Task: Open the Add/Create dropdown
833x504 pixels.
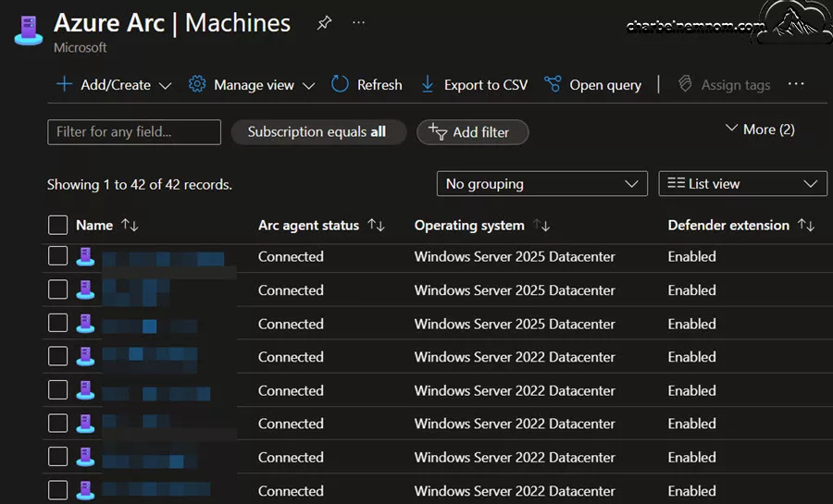Action: tap(114, 85)
